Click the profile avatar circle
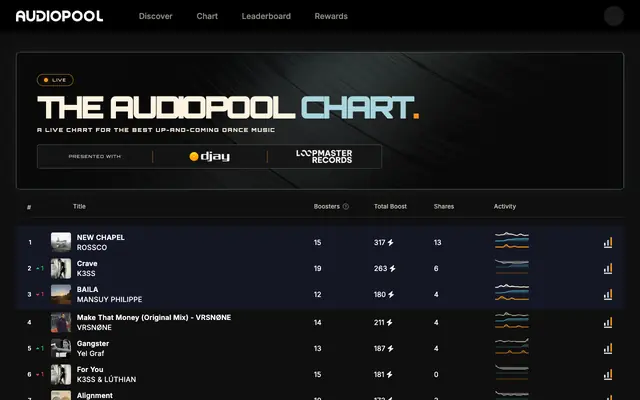 coord(613,16)
